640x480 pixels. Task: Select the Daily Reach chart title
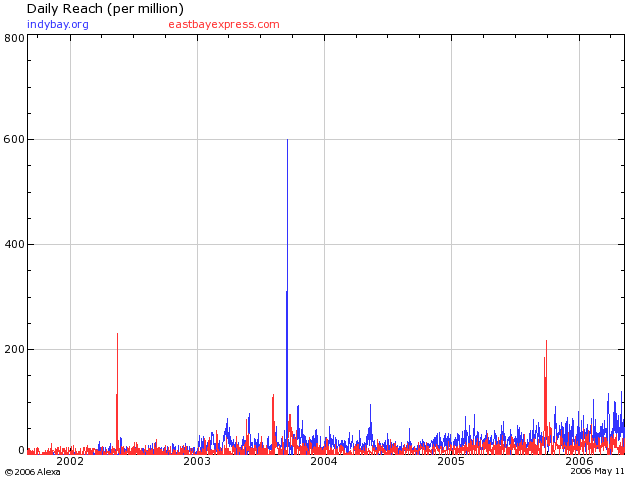[x=105, y=9]
